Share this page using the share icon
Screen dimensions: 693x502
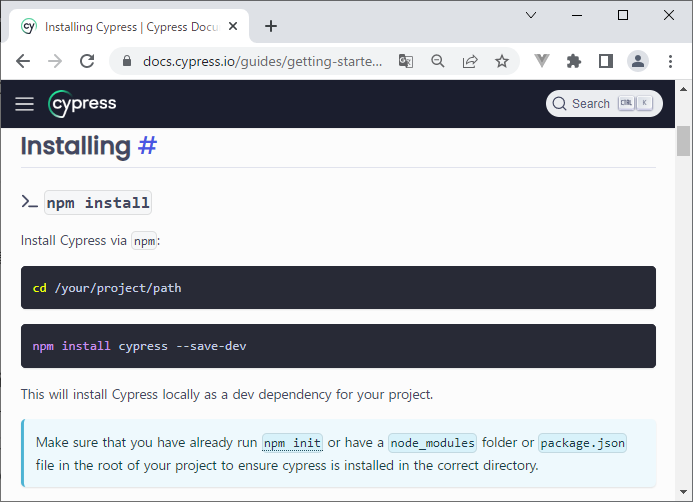point(470,61)
